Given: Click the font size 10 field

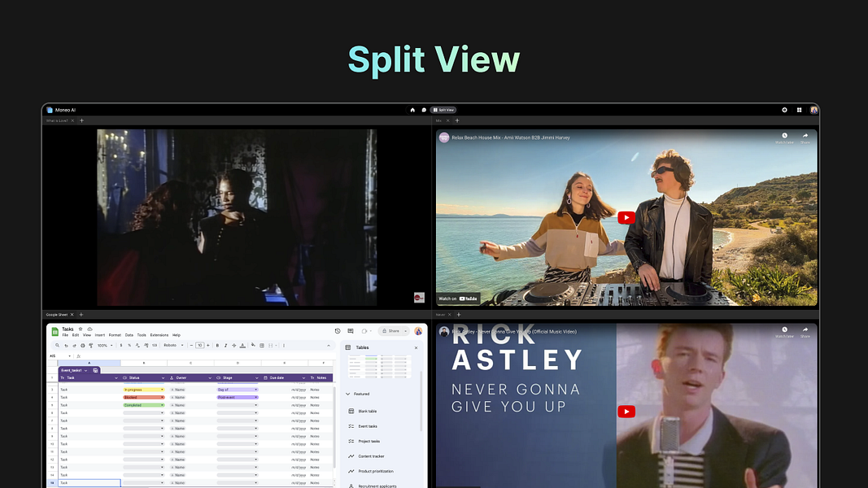Looking at the screenshot, I should pos(200,345).
